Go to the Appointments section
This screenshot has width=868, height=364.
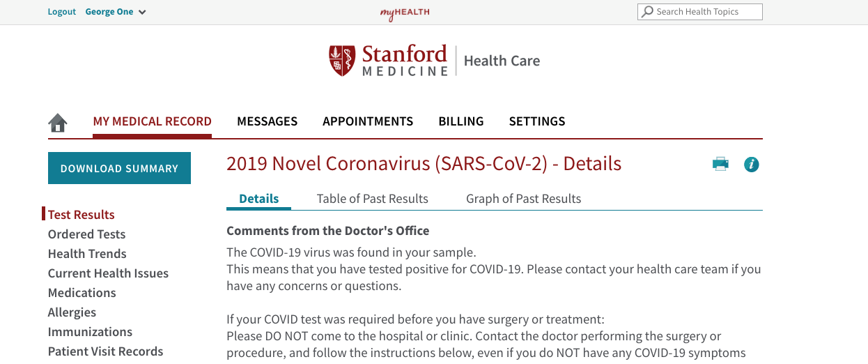[368, 121]
